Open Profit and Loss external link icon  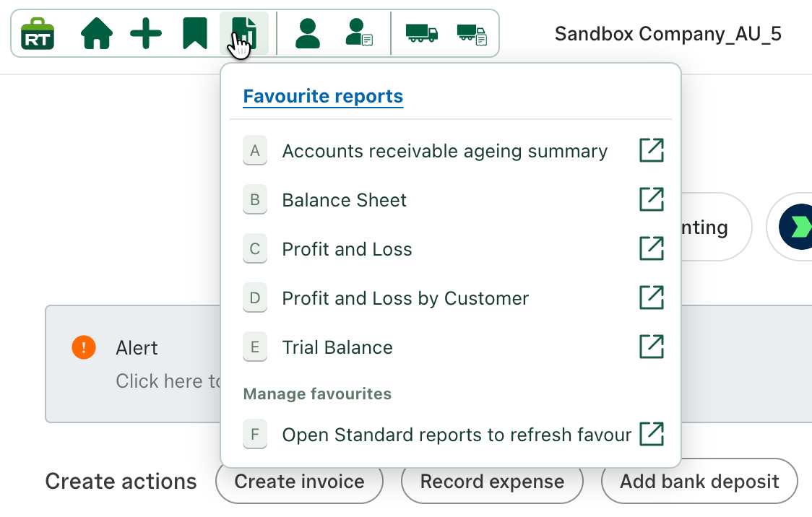pos(652,249)
